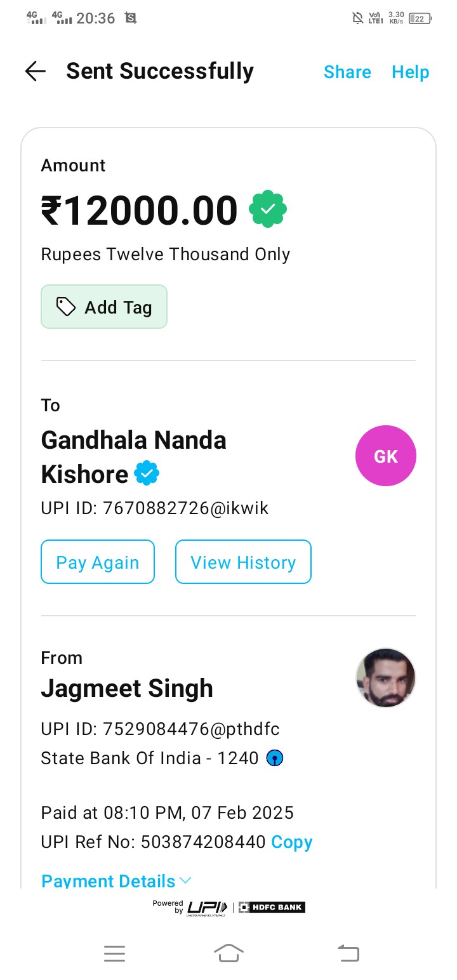Open the Help option

(x=410, y=72)
